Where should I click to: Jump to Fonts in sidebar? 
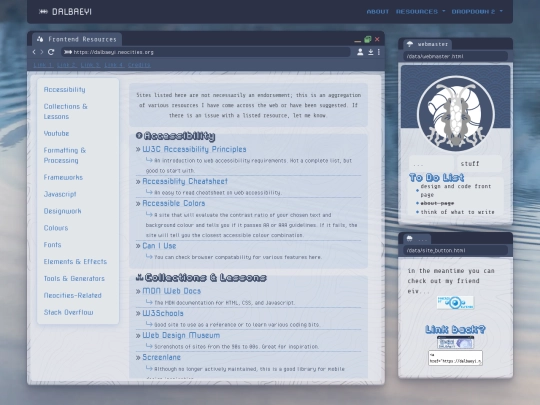(x=52, y=245)
